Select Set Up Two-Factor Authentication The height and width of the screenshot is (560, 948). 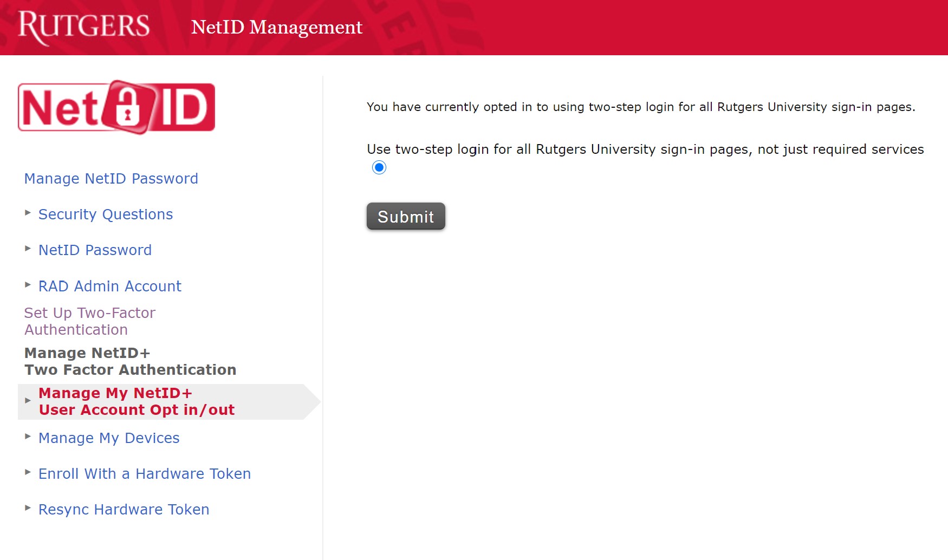(89, 321)
